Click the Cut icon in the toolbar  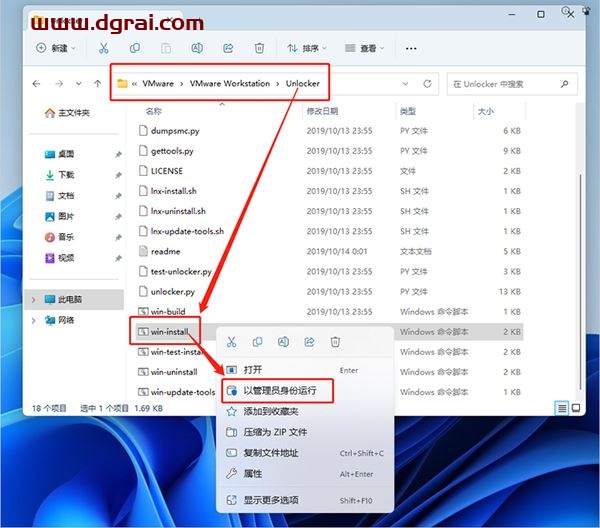tap(103, 48)
